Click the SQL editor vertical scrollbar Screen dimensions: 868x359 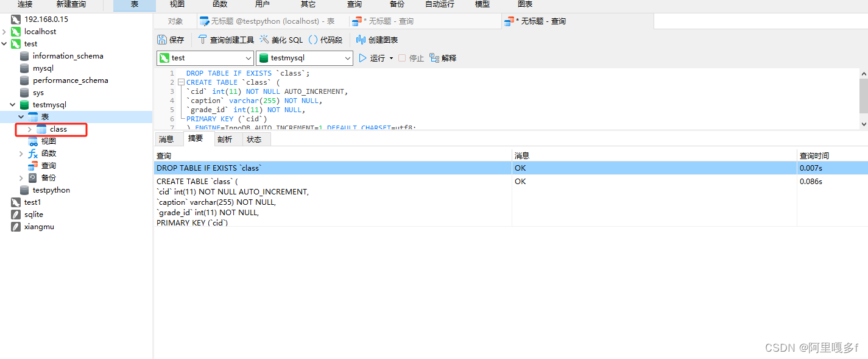863,96
